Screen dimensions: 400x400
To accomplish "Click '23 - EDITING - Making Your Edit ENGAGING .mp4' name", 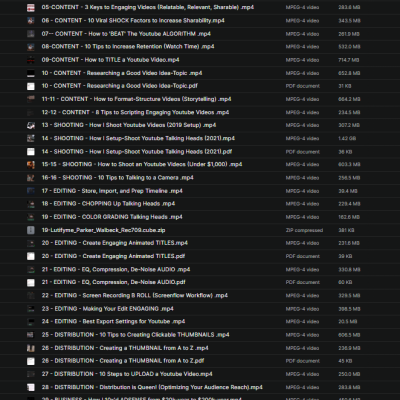I will pyautogui.click(x=108, y=309).
